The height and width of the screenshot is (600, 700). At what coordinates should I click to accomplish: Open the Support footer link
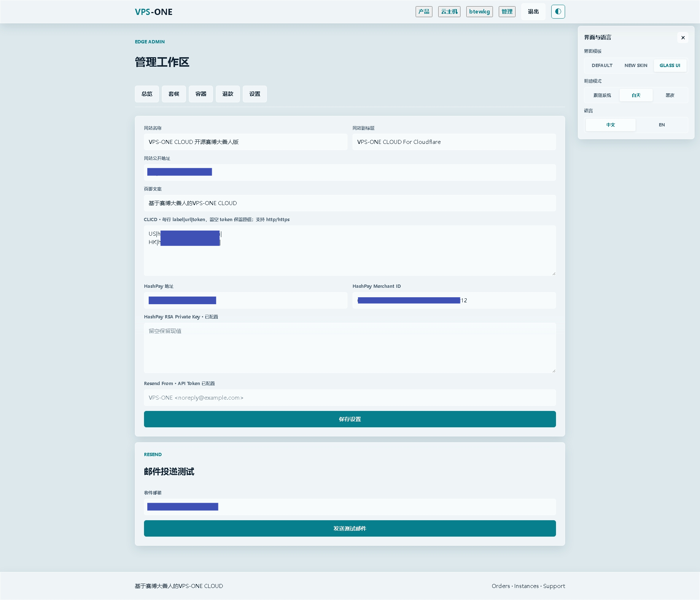pyautogui.click(x=554, y=586)
